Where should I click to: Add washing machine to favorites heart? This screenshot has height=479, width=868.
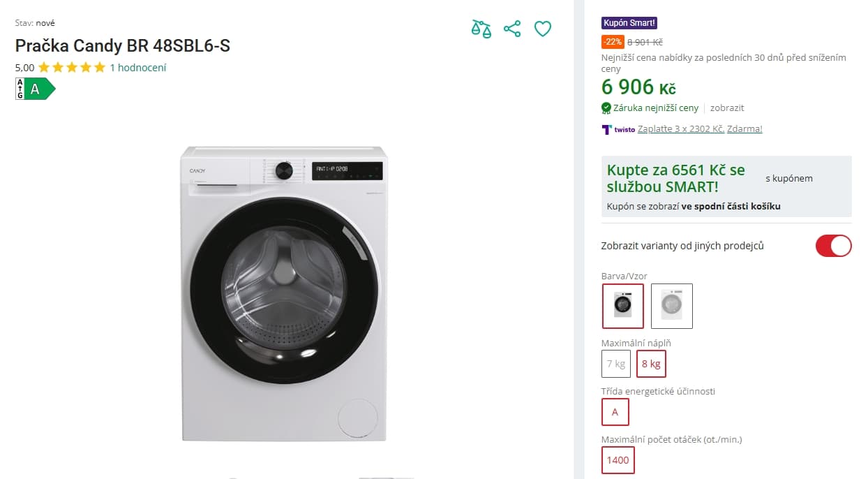[543, 29]
